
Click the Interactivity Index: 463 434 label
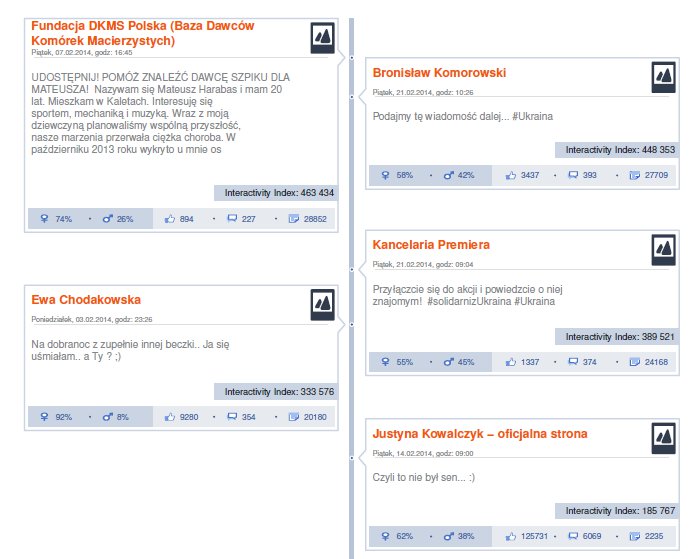(x=277, y=192)
